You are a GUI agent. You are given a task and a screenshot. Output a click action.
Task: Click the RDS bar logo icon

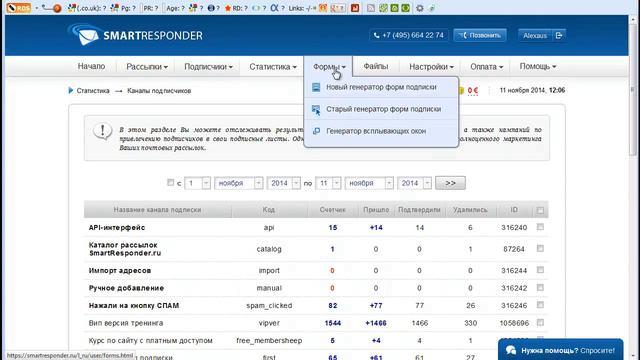tap(19, 8)
